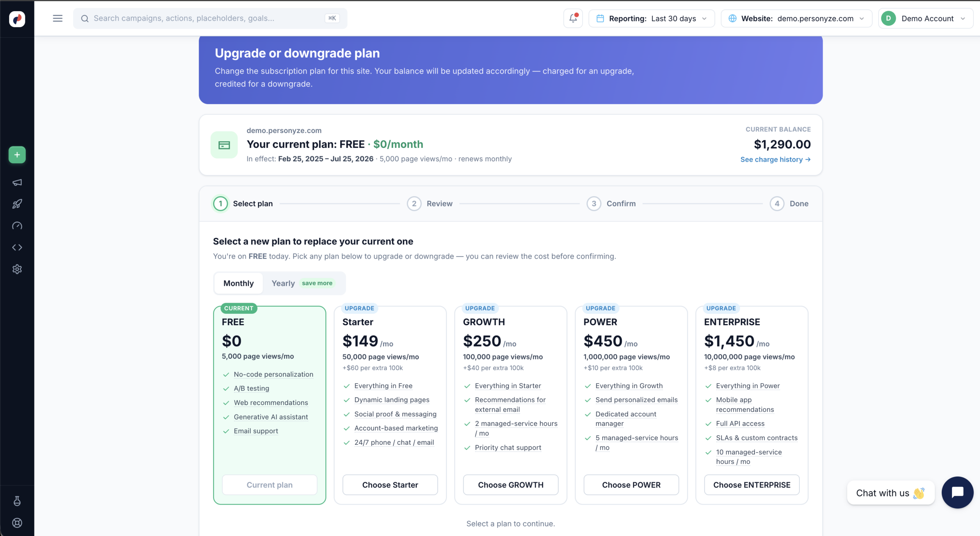Click Chat with us bubble

890,493
